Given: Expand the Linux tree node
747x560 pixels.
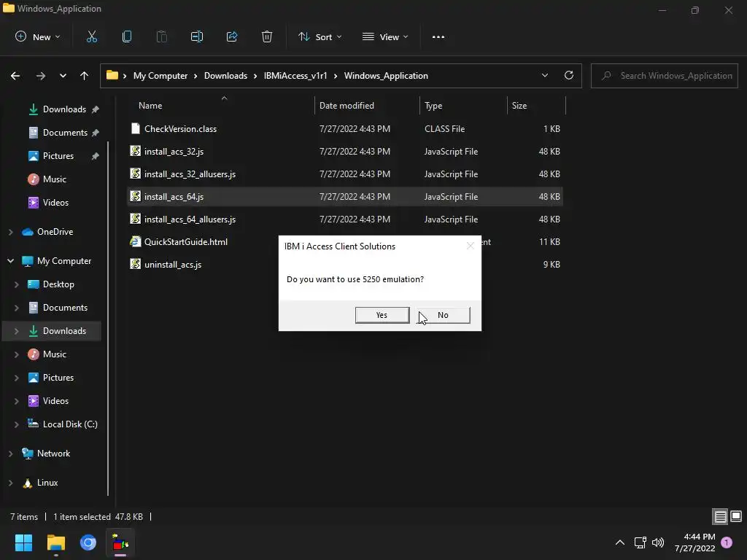Looking at the screenshot, I should tap(10, 483).
